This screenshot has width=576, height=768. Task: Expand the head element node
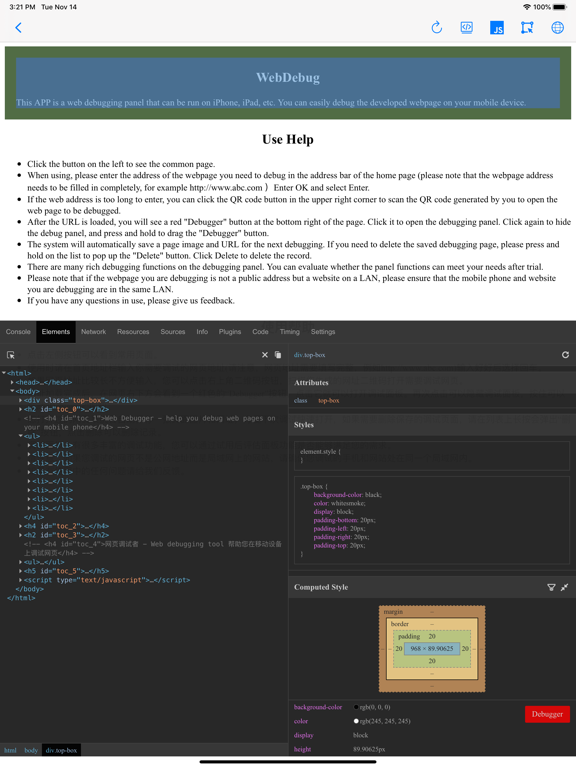coord(12,382)
